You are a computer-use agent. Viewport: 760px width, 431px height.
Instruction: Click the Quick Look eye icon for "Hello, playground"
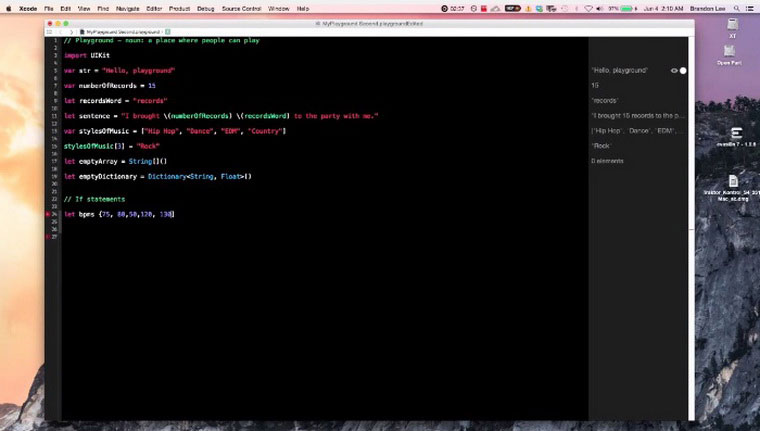pyautogui.click(x=674, y=71)
